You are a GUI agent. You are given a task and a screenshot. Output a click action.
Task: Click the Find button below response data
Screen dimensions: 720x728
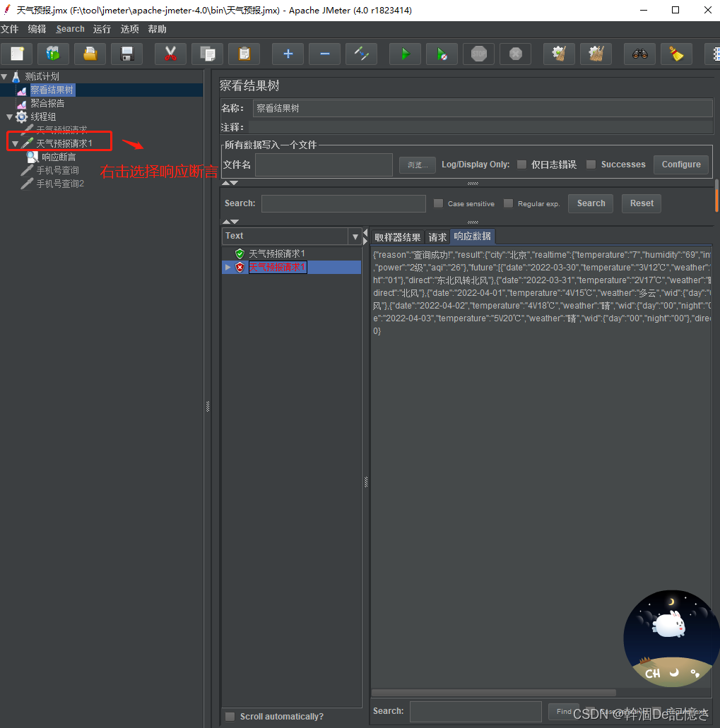(x=564, y=711)
